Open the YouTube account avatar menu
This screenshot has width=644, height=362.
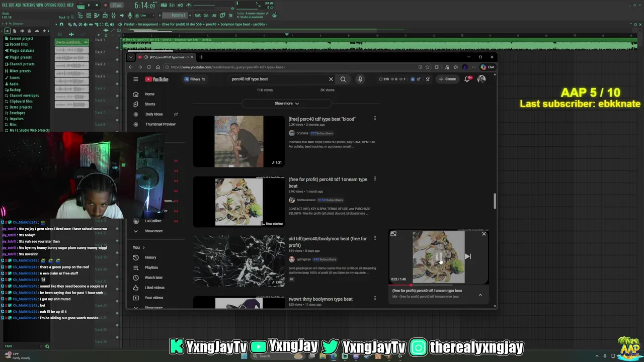pyautogui.click(x=481, y=79)
